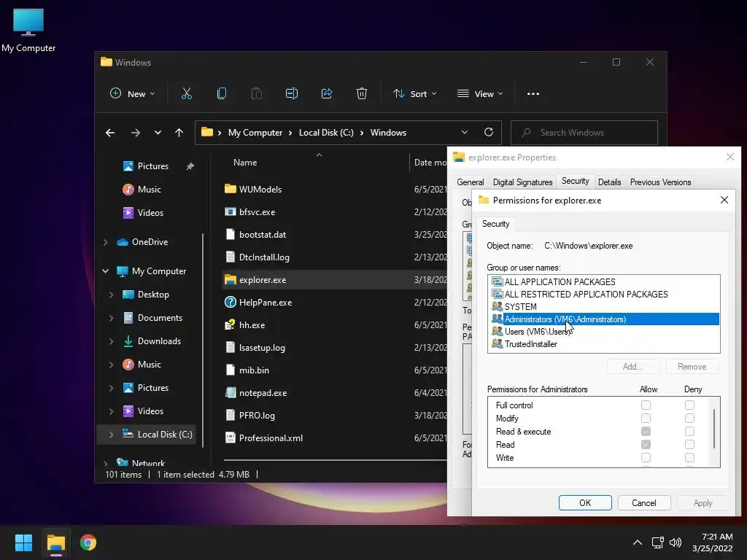Go forward with the right arrow
This screenshot has width=747, height=560.
[135, 133]
